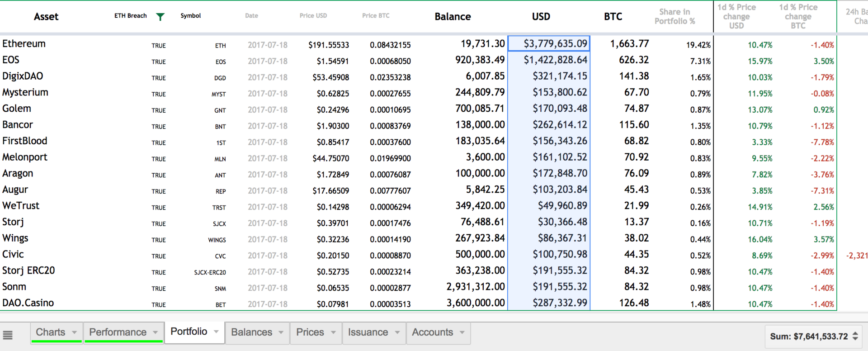Viewport: 868px width, 351px height.
Task: Click the ETH Breach column header
Action: (130, 16)
